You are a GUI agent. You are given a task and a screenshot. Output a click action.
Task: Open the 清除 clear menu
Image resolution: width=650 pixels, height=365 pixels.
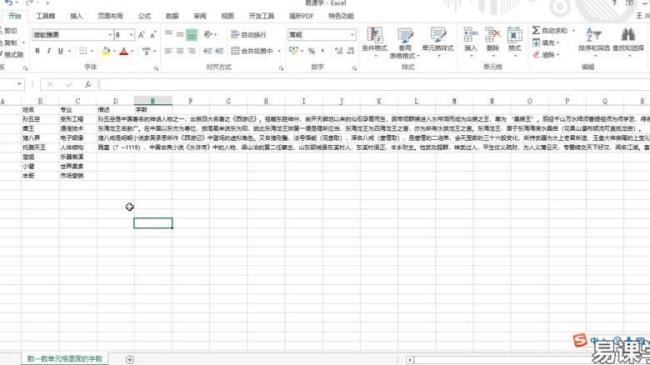tap(546, 55)
